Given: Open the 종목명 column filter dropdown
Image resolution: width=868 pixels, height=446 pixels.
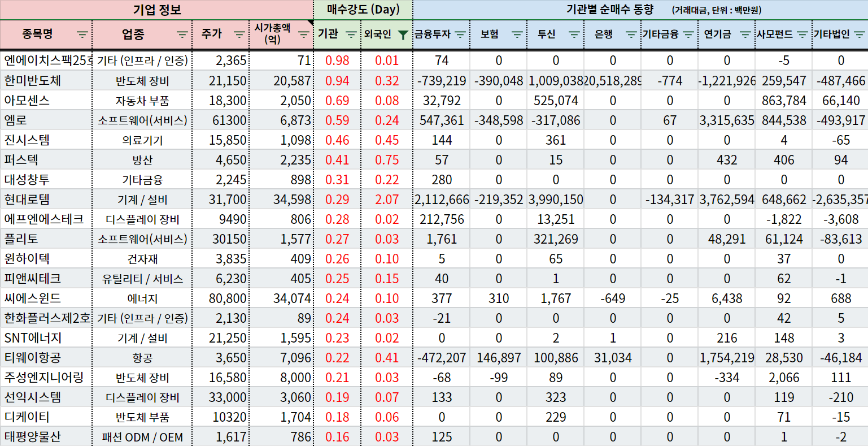Looking at the screenshot, I should (82, 34).
